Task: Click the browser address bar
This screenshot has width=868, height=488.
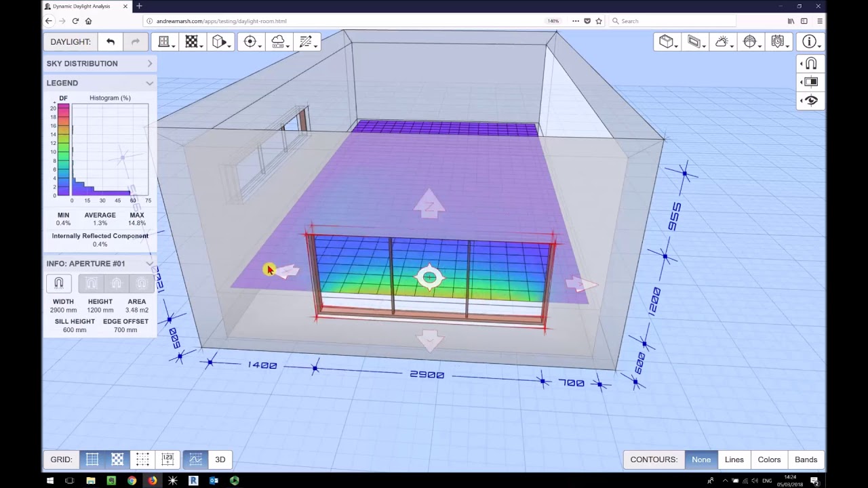Action: [346, 21]
